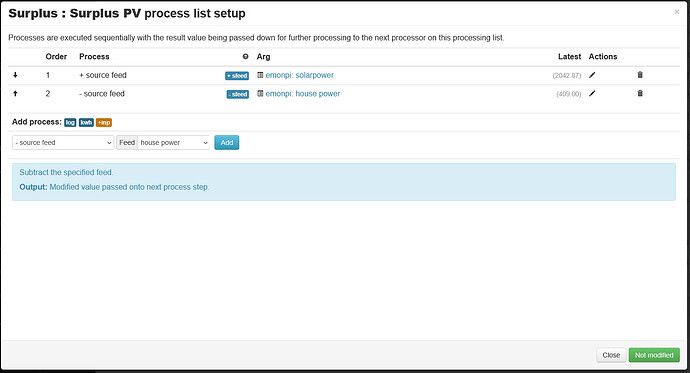Open the '- source feed' process dropdown

click(x=63, y=143)
